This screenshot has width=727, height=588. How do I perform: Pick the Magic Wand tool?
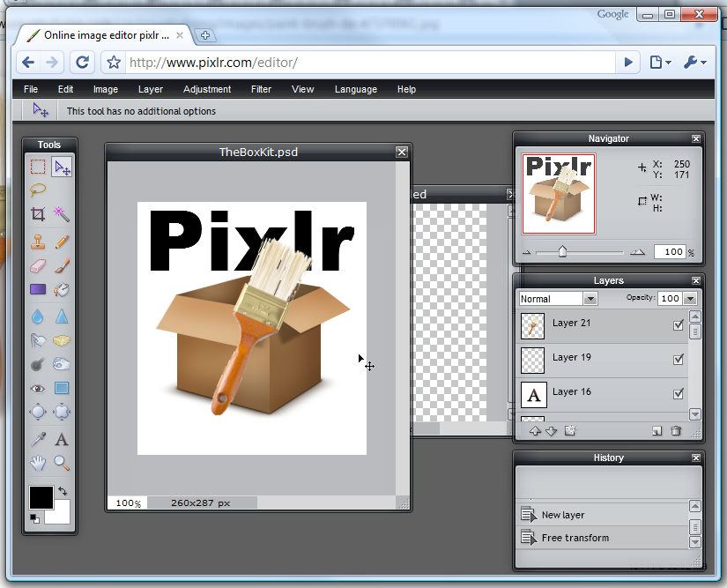pyautogui.click(x=62, y=214)
